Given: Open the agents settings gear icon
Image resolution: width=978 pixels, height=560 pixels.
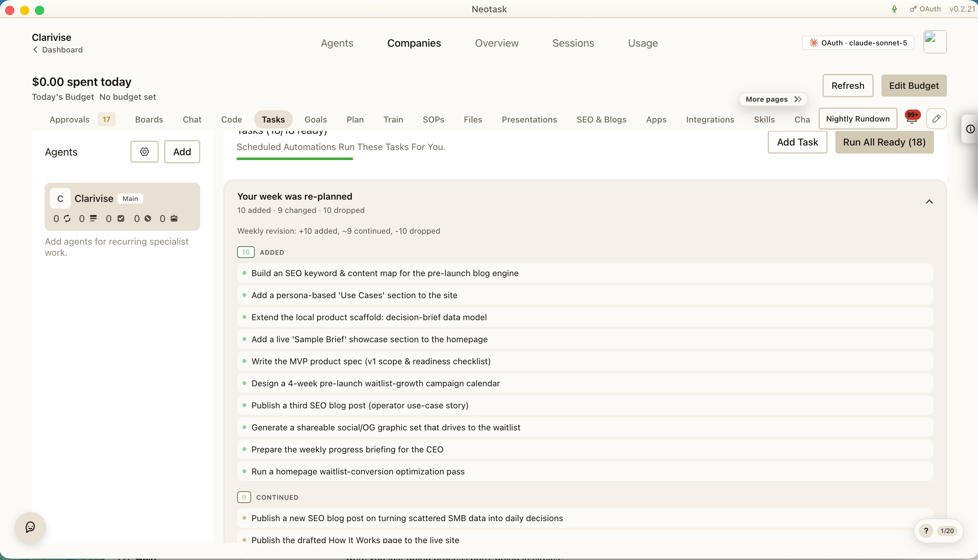Looking at the screenshot, I should tap(144, 152).
